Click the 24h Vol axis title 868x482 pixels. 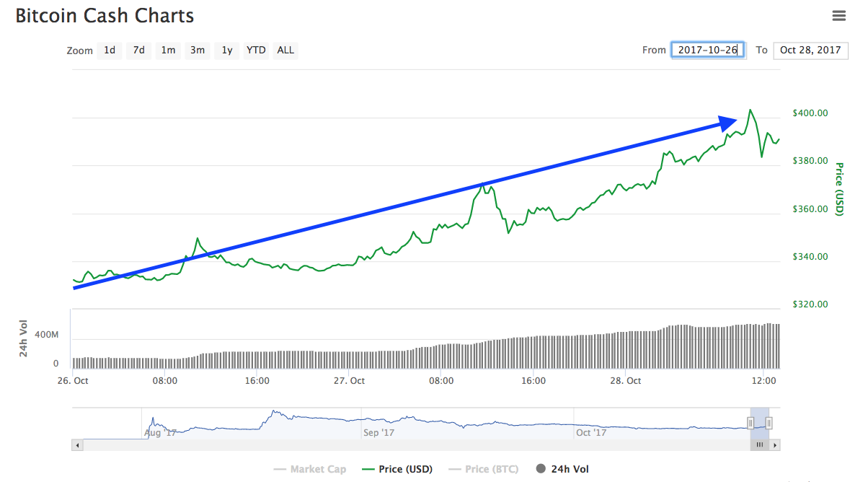(x=24, y=338)
